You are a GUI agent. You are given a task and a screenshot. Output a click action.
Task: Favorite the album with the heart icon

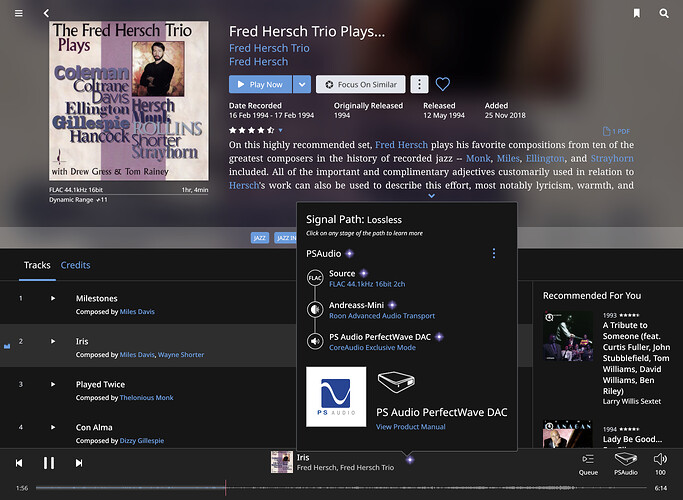pyautogui.click(x=443, y=84)
